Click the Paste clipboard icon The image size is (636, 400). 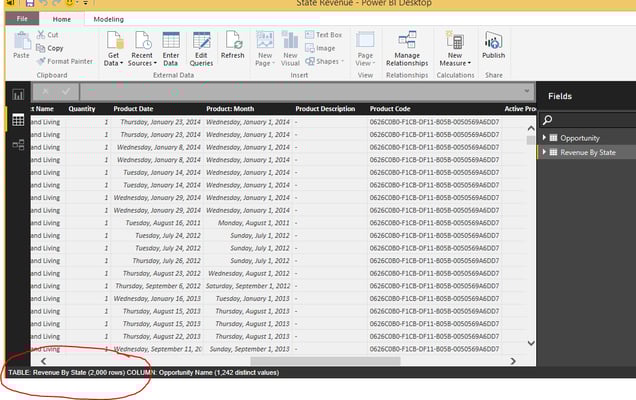(x=21, y=41)
